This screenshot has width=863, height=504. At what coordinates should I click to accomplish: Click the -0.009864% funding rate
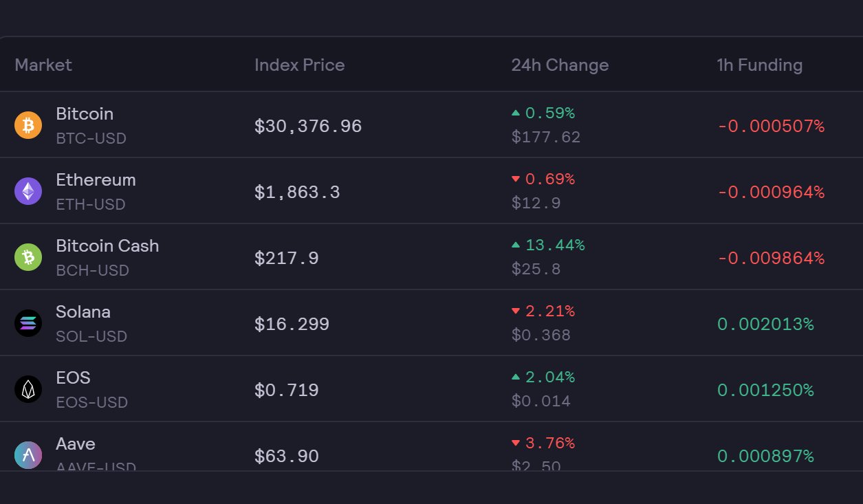pos(771,259)
